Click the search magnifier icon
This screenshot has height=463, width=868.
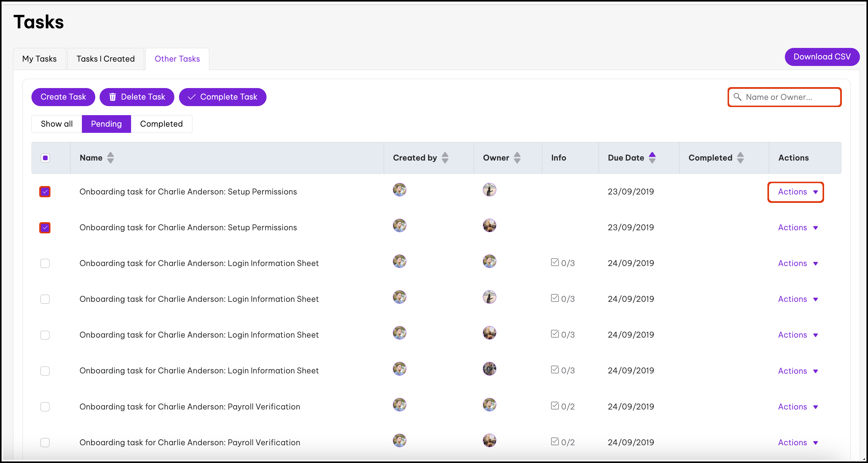tap(737, 97)
